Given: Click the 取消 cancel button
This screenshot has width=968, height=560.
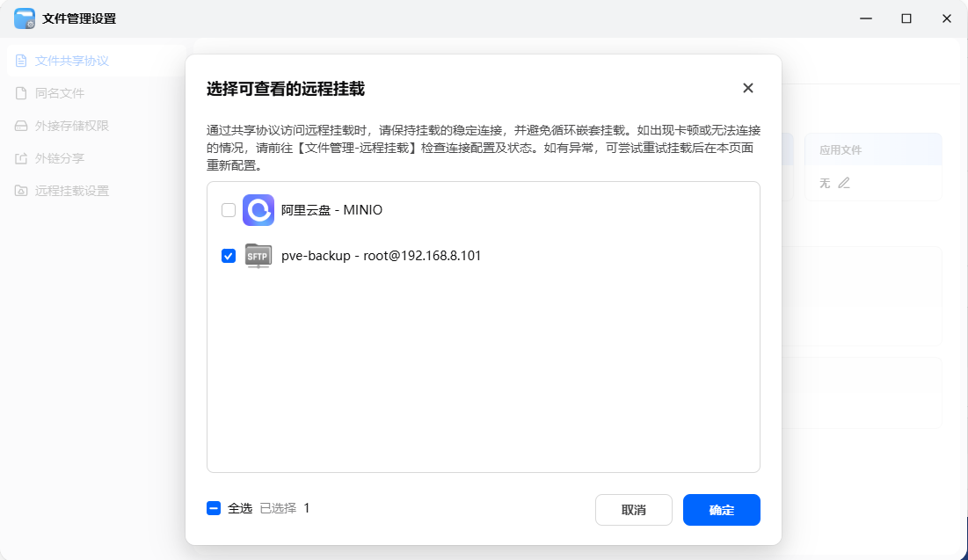Looking at the screenshot, I should pos(633,510).
